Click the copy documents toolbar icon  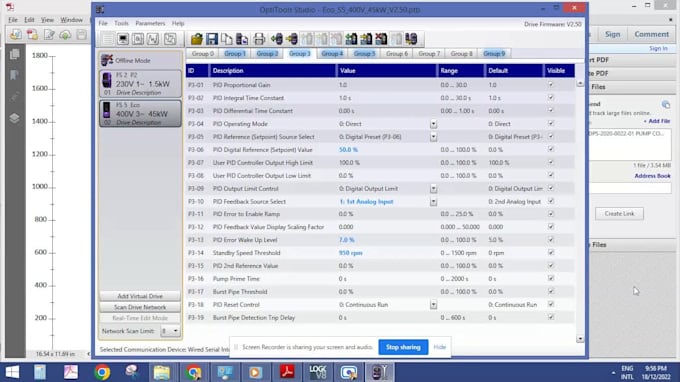[226, 39]
